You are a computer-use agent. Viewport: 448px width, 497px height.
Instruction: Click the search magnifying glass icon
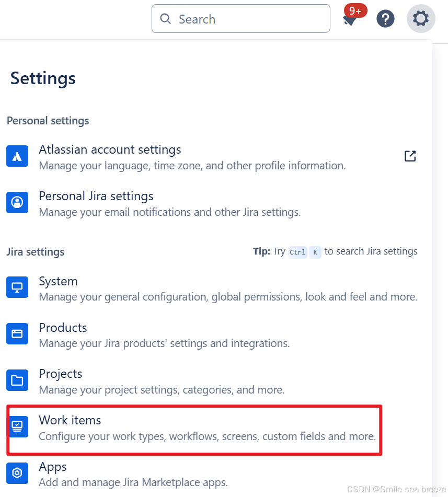[165, 18]
